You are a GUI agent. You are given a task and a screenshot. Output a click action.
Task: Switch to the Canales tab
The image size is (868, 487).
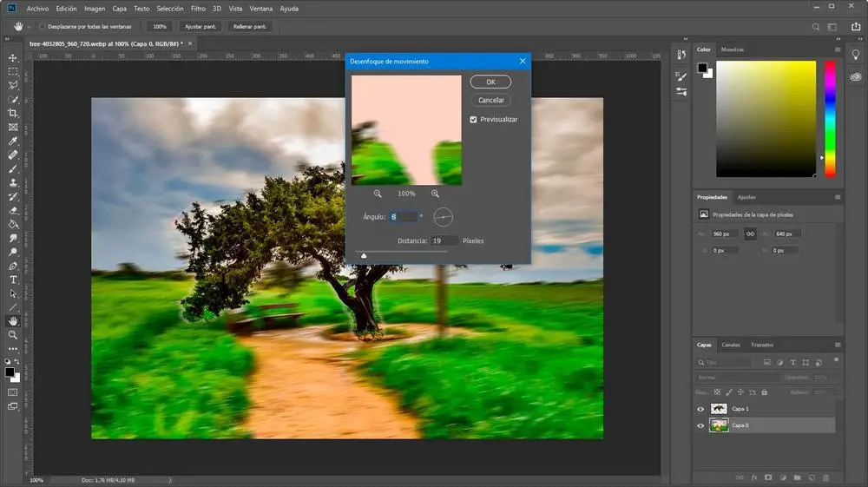[x=731, y=345]
